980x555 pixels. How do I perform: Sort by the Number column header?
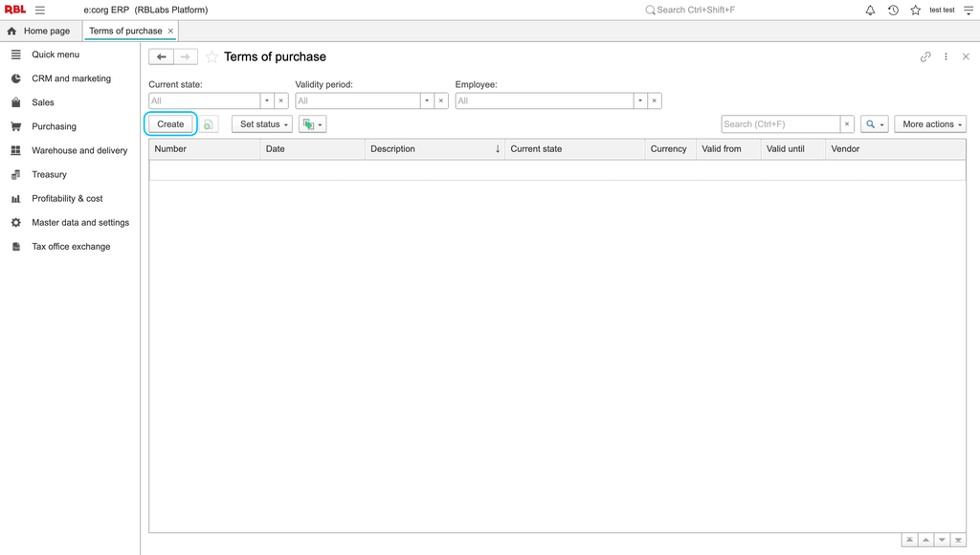click(x=205, y=149)
